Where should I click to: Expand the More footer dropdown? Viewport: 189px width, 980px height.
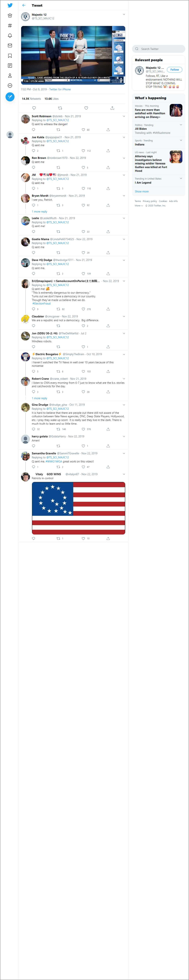(138, 206)
